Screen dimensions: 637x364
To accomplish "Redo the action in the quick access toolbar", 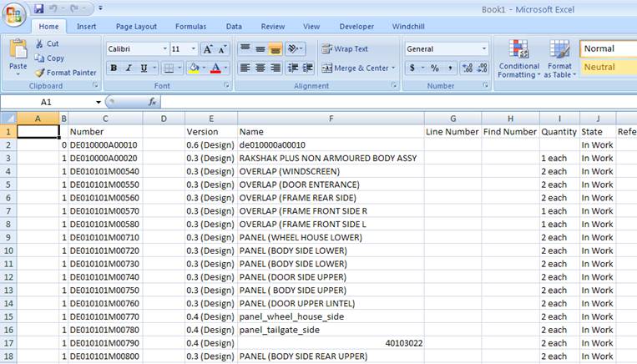I will [x=74, y=8].
